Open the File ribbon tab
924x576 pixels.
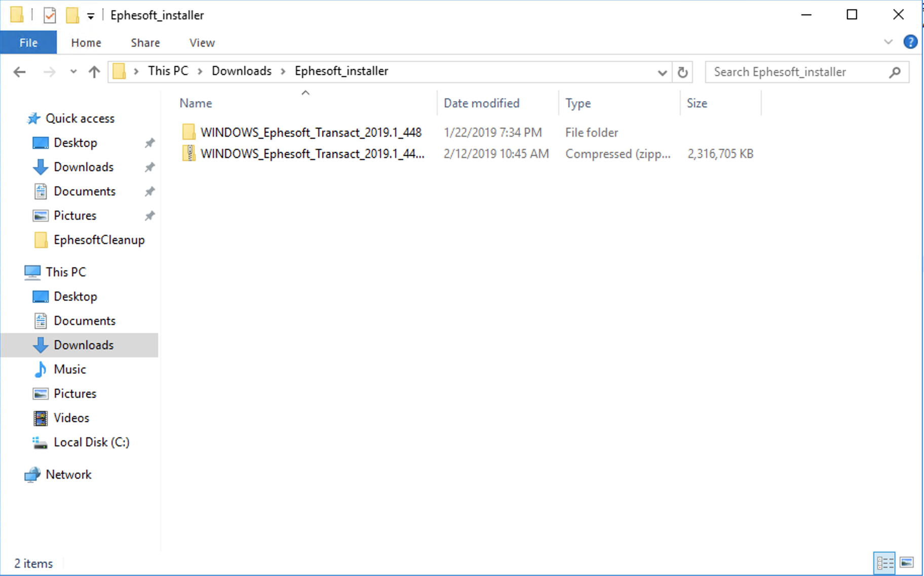(x=28, y=43)
